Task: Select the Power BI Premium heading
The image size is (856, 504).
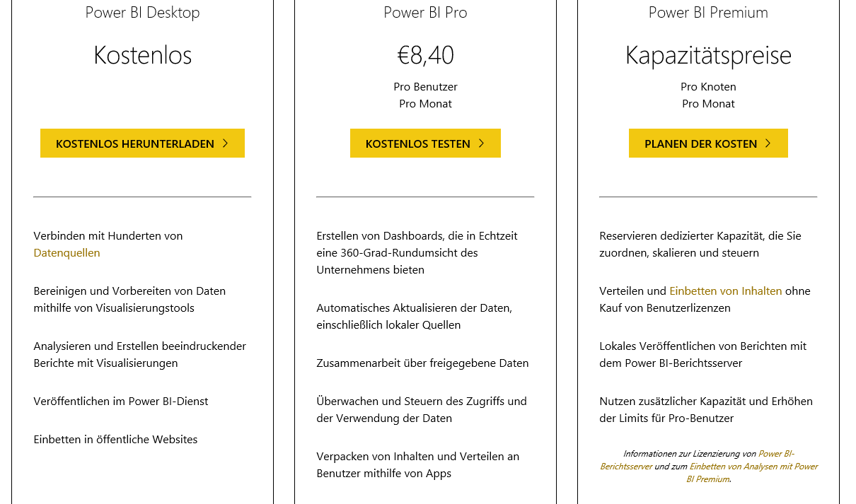Action: coord(708,13)
